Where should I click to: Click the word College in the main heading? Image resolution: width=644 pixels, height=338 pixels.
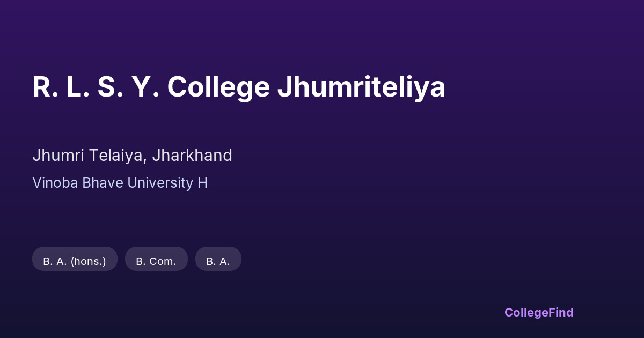coord(218,87)
